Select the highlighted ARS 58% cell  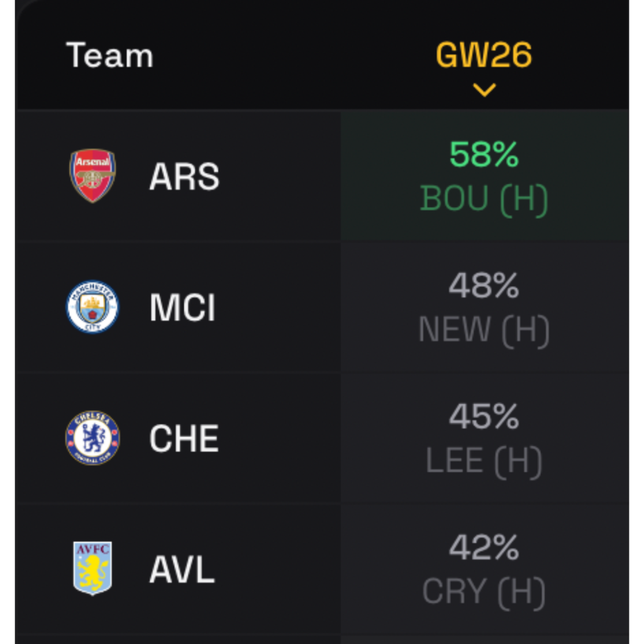point(484,175)
